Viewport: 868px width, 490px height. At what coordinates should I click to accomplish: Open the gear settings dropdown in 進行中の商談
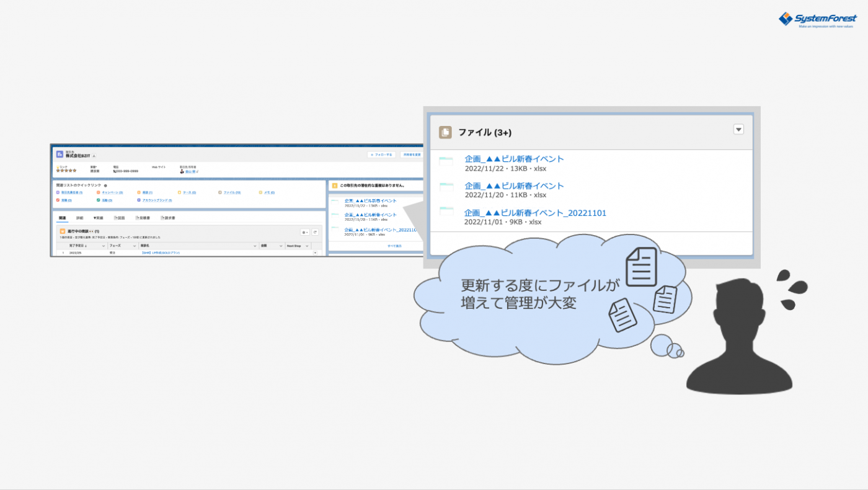305,232
